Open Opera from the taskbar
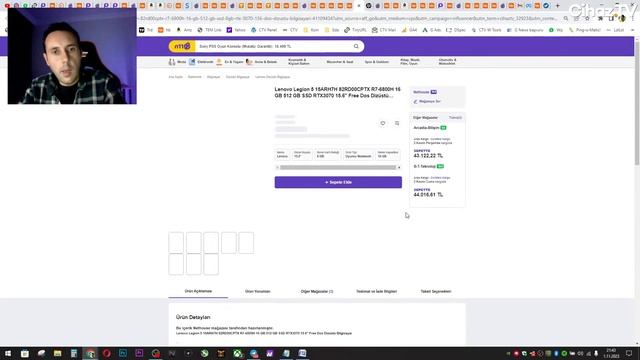The image size is (640, 360). click(x=107, y=353)
